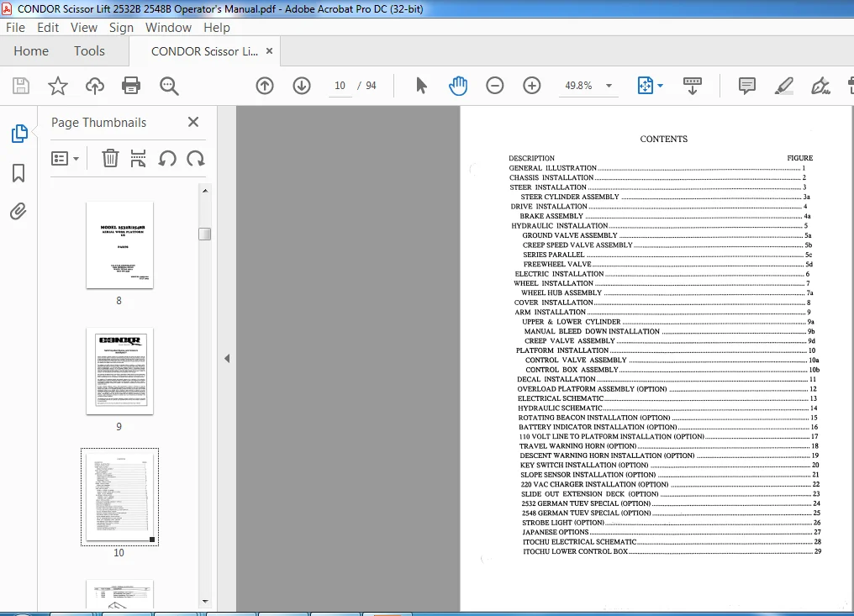Viewport: 854px width, 616px height.
Task: Select page 9 thumbnail
Action: pos(120,371)
